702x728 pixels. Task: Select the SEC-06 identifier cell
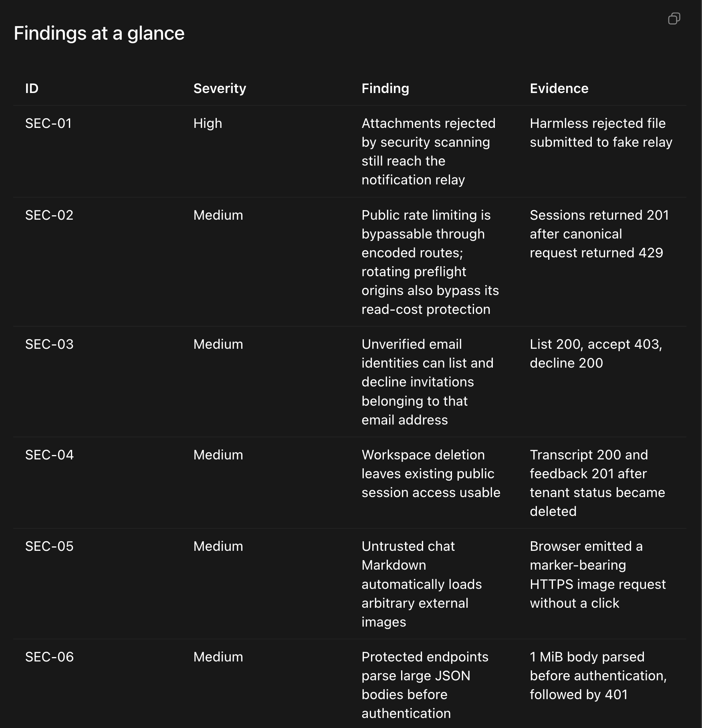[49, 657]
